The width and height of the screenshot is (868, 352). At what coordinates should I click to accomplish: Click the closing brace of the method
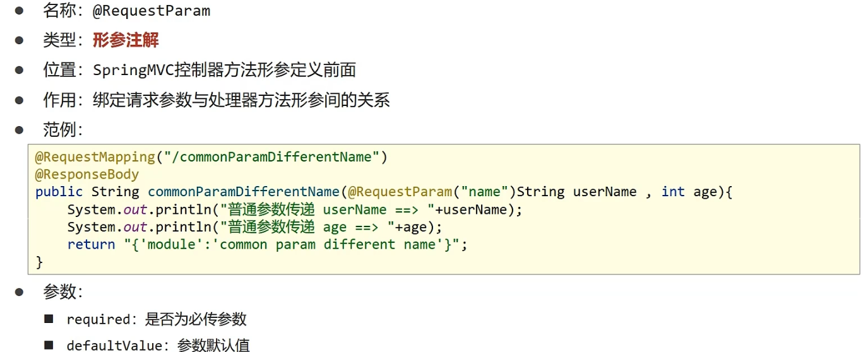tap(39, 262)
